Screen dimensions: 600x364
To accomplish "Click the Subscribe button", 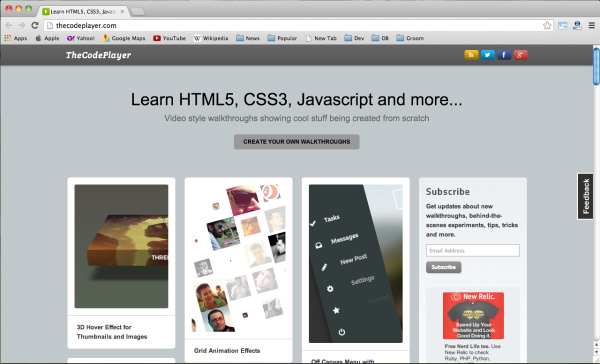I will point(443,267).
